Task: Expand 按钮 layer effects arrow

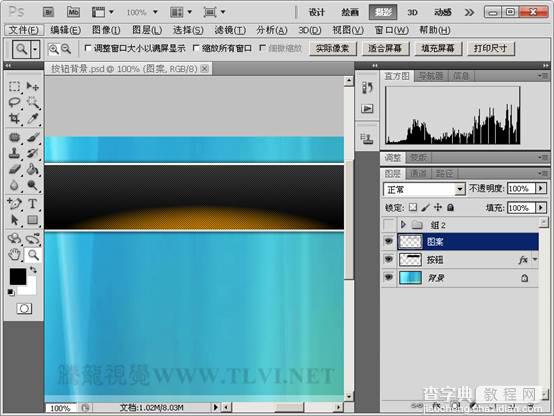Action: point(535,259)
